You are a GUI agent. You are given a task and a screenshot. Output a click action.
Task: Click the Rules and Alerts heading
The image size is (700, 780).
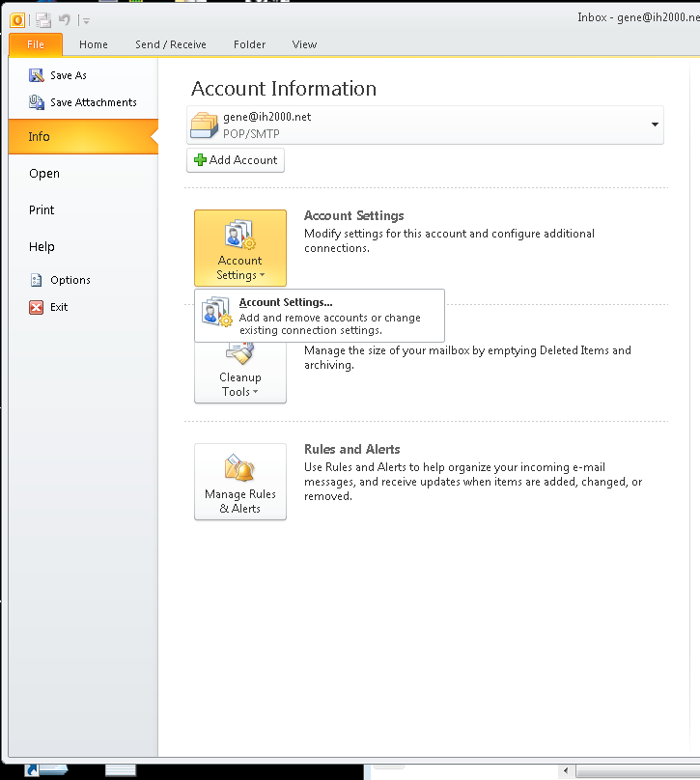[x=352, y=449]
